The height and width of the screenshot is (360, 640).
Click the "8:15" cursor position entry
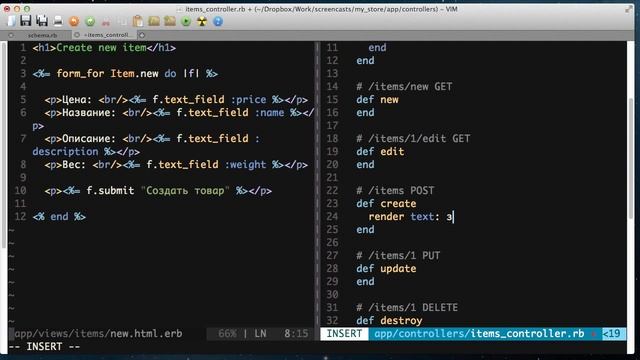[296, 334]
